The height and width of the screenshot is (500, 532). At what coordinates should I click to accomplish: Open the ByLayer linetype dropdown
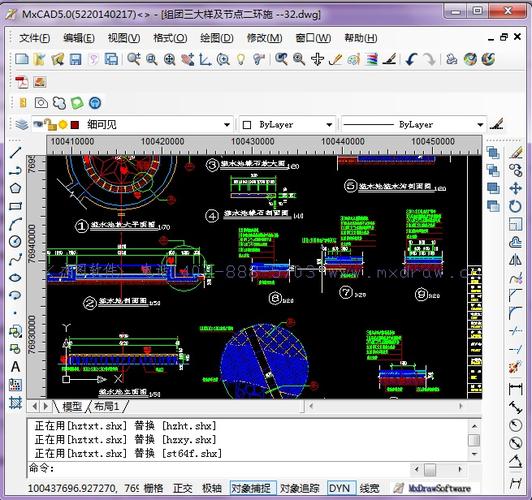480,125
